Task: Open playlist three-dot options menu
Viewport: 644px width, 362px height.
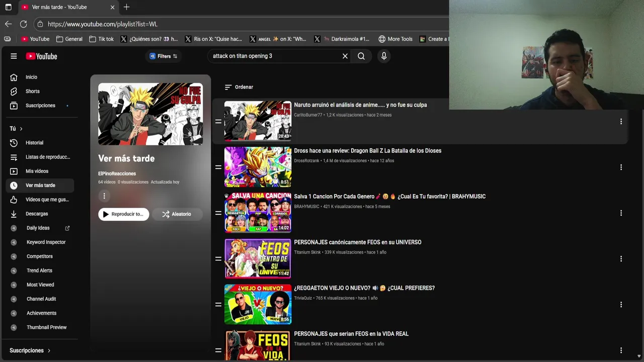Action: tap(104, 196)
